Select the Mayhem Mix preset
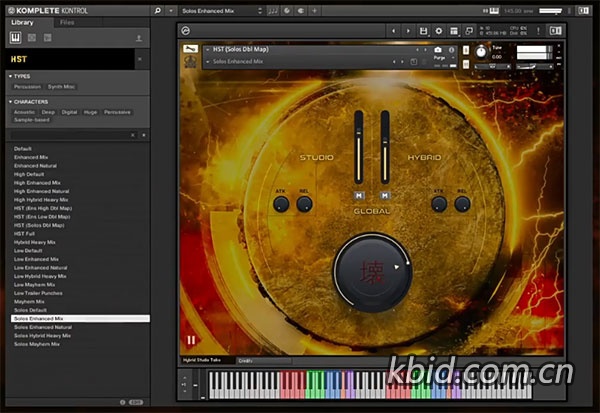 (x=29, y=301)
